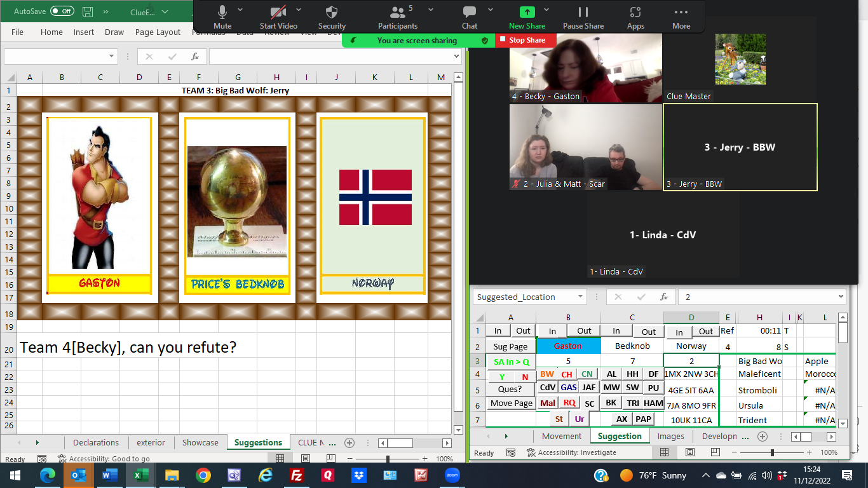The height and width of the screenshot is (488, 868).
Task: Switch to the Images sheet tab
Action: coord(671,437)
